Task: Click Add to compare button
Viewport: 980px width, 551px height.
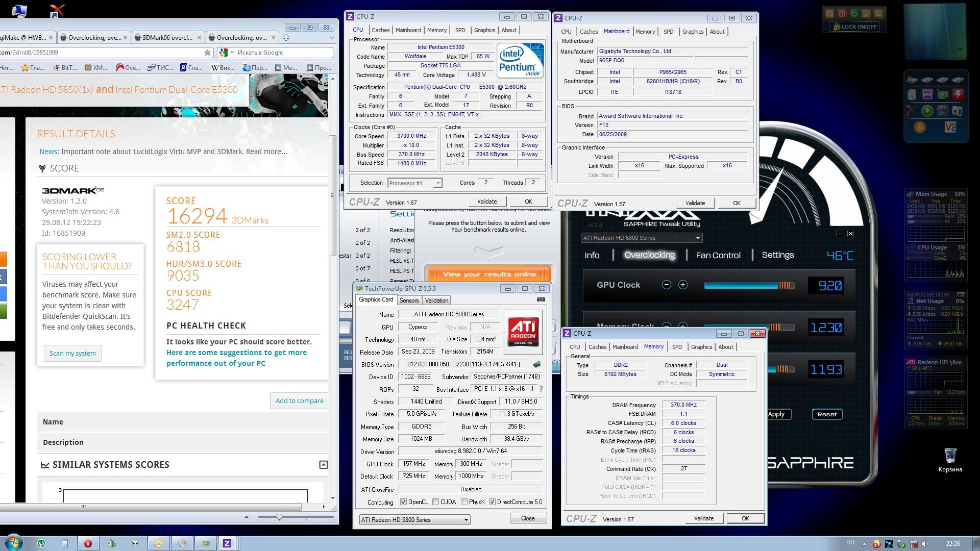Action: tap(299, 400)
